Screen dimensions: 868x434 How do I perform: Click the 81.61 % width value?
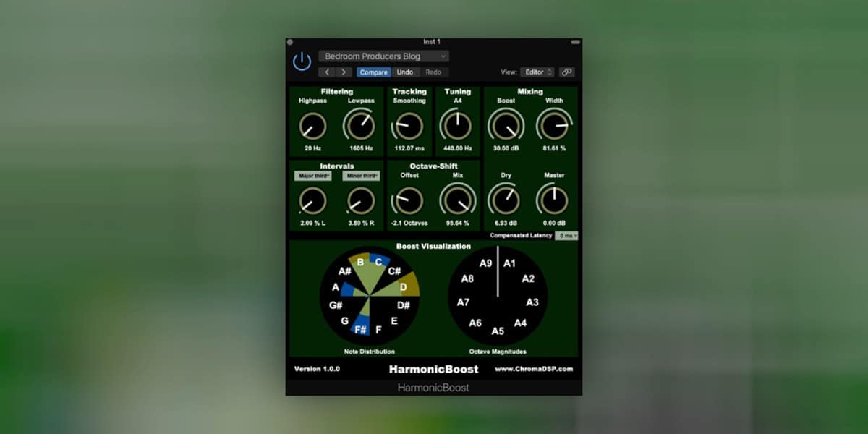554,148
